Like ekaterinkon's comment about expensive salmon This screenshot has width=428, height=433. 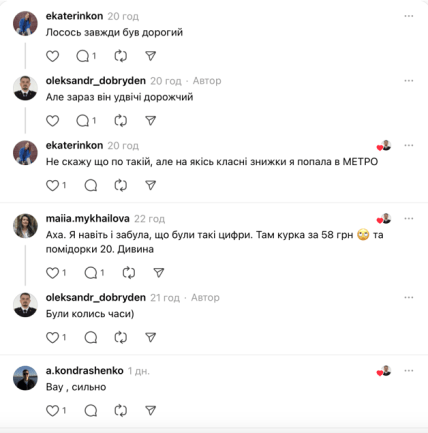click(52, 56)
